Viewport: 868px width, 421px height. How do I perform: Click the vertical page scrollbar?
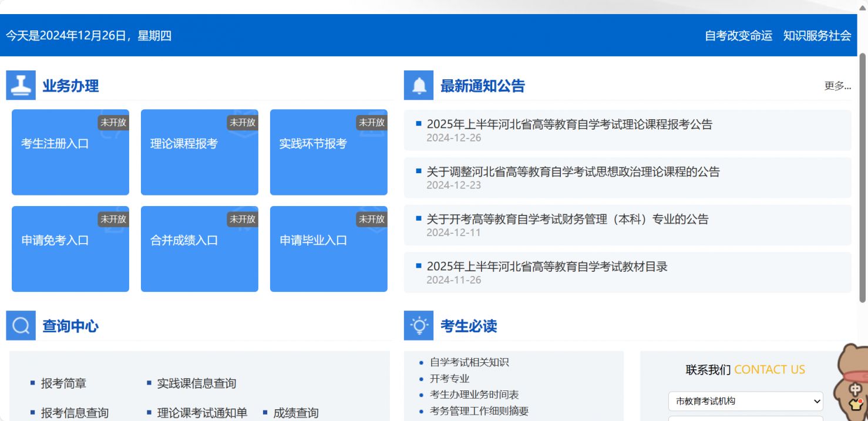[x=863, y=176]
